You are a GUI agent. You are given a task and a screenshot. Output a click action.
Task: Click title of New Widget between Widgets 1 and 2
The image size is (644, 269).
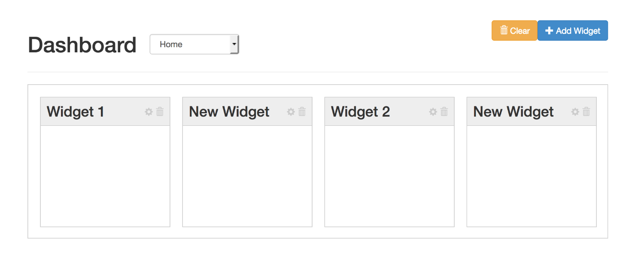229,112
